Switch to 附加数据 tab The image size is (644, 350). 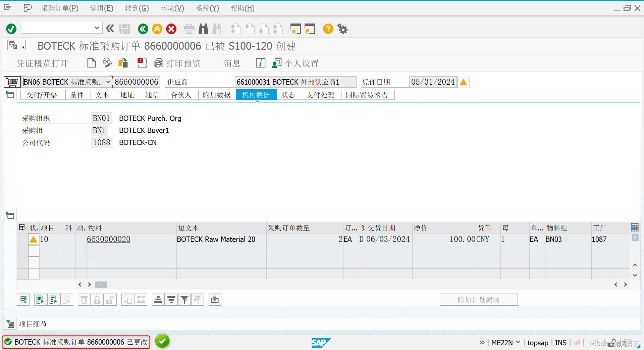pyautogui.click(x=217, y=95)
